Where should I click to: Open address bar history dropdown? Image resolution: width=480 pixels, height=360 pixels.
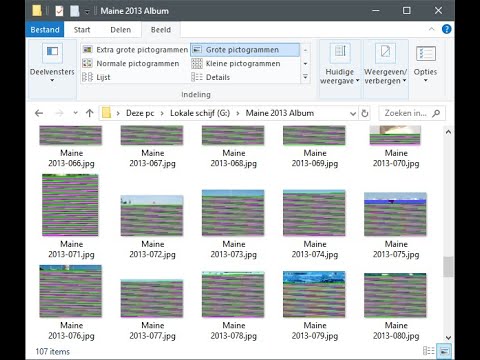click(353, 114)
